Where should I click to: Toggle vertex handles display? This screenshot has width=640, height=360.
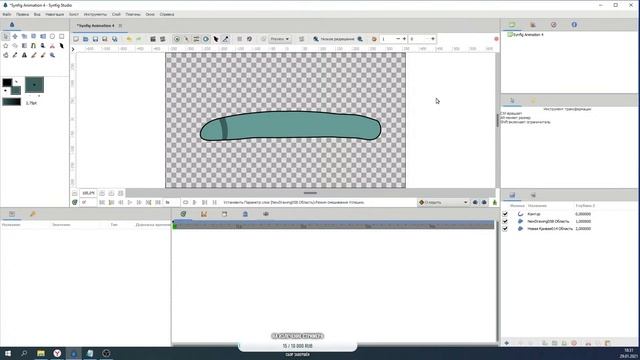coord(187,39)
